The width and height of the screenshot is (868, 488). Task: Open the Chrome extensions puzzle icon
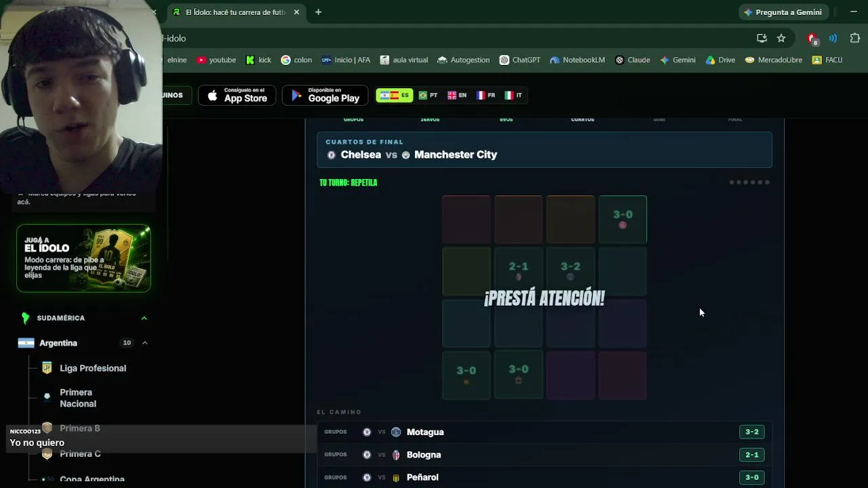[854, 39]
